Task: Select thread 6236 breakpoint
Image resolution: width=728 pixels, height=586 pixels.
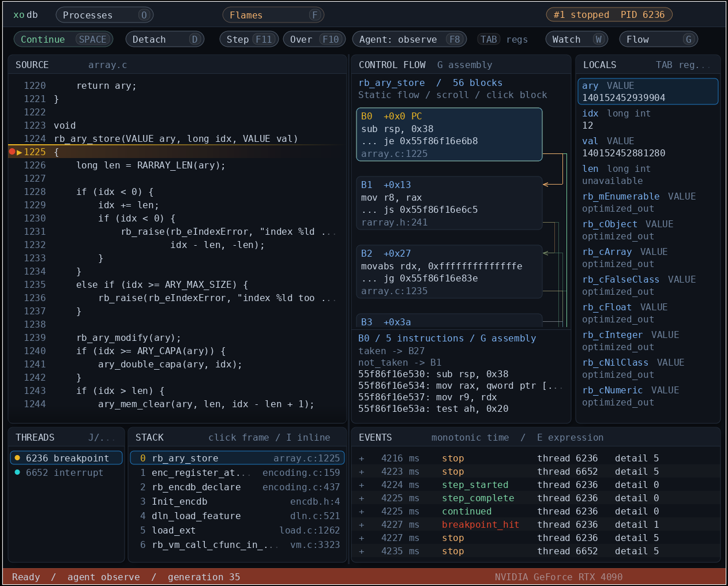Action: [x=66, y=458]
